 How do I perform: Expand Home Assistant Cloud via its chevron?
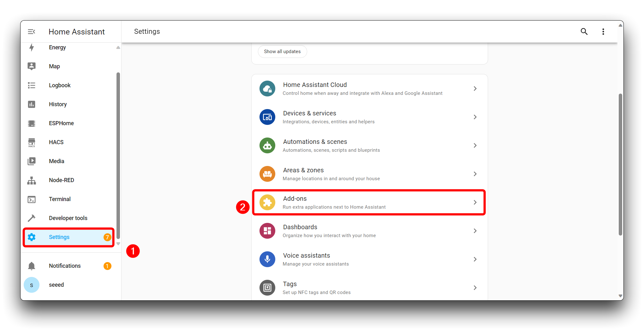click(x=475, y=89)
